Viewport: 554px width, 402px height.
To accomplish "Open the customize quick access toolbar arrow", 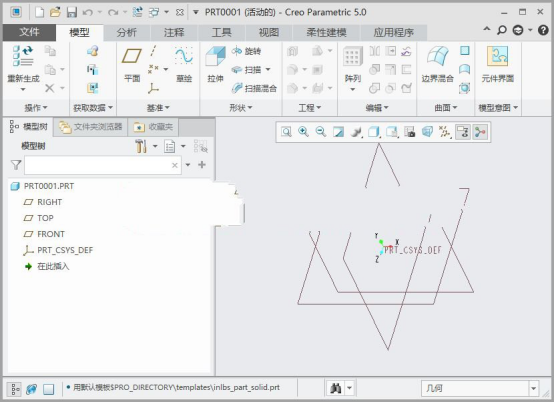I will 195,12.
